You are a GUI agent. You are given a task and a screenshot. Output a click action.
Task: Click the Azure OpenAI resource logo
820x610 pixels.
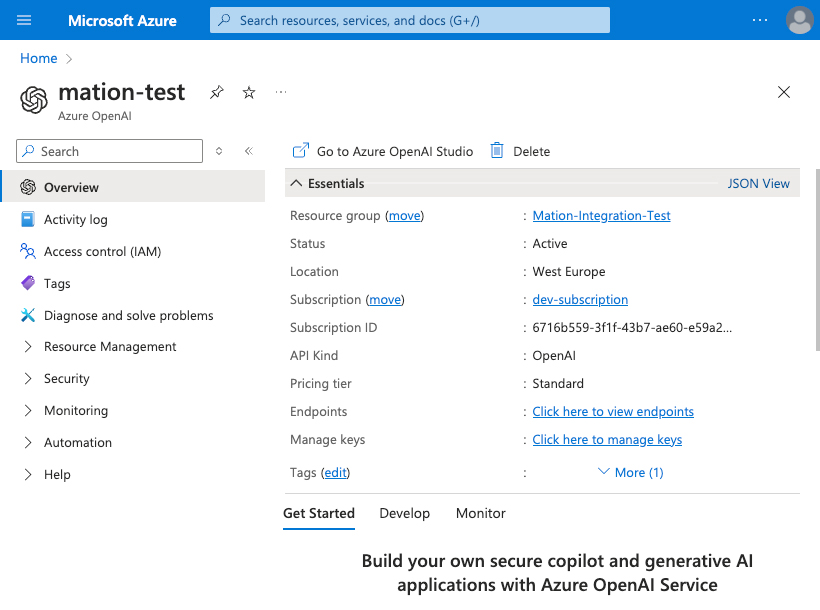coord(34,99)
